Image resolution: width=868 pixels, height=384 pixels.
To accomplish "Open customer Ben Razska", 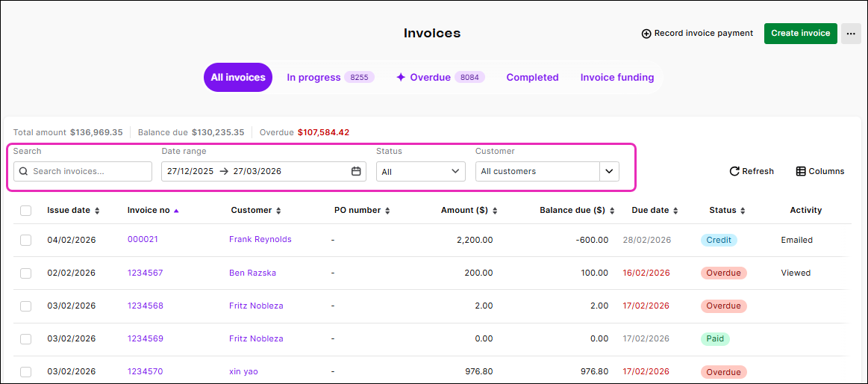I will tap(252, 273).
